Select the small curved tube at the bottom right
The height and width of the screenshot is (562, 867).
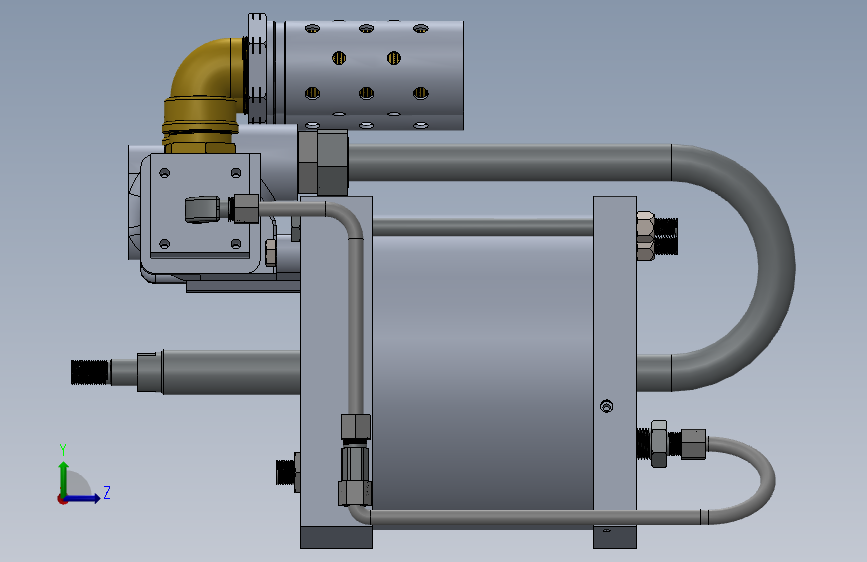pyautogui.click(x=741, y=480)
